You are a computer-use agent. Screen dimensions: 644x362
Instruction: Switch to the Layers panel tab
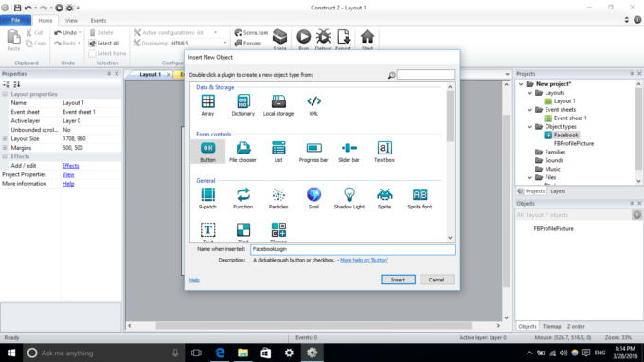(558, 191)
